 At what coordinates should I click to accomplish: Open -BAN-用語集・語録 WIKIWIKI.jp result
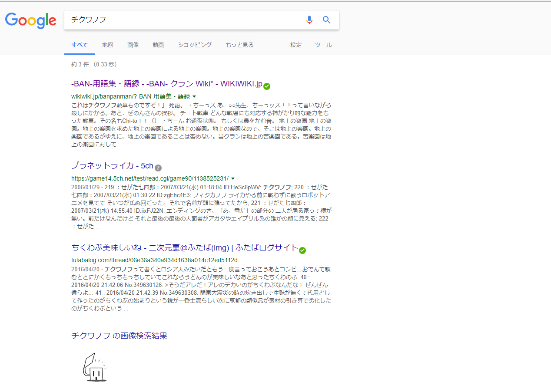167,84
